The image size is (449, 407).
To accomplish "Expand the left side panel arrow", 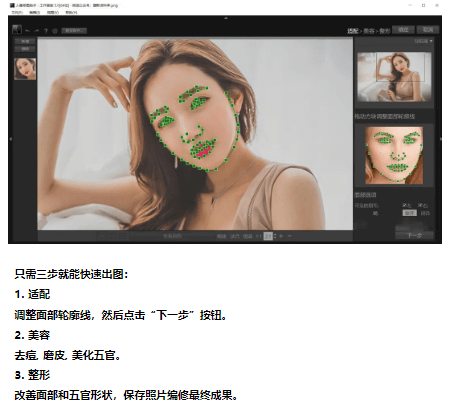I will click(11, 139).
